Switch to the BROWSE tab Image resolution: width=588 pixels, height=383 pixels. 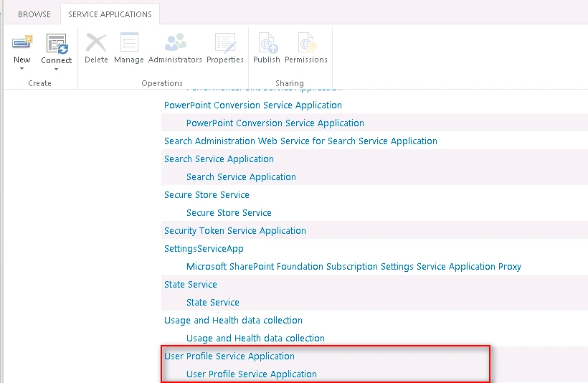(x=34, y=14)
